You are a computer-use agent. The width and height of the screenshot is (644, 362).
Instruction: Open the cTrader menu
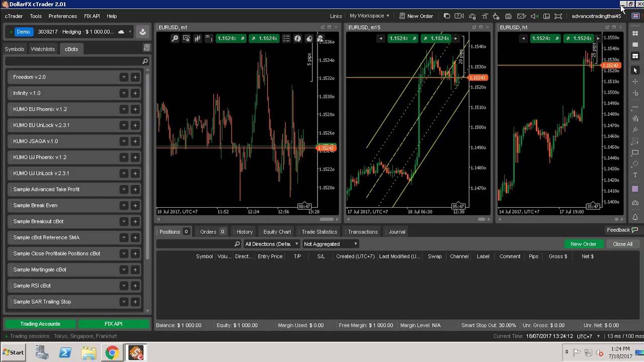click(14, 16)
